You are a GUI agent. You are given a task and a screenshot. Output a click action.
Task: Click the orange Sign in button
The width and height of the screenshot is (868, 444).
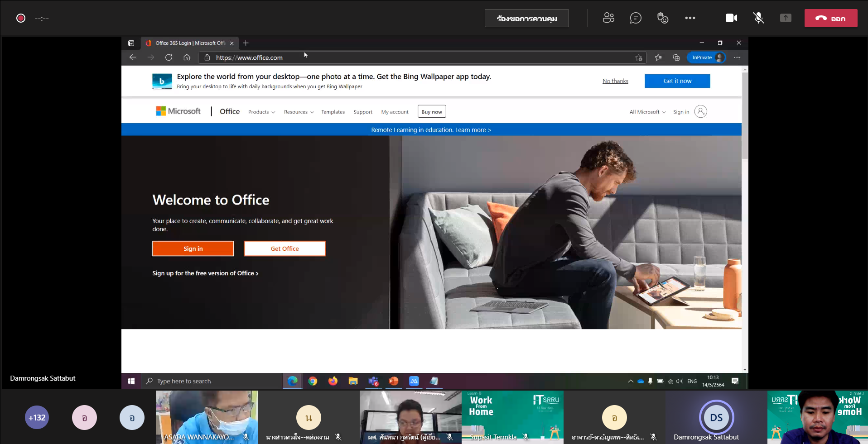coord(193,248)
